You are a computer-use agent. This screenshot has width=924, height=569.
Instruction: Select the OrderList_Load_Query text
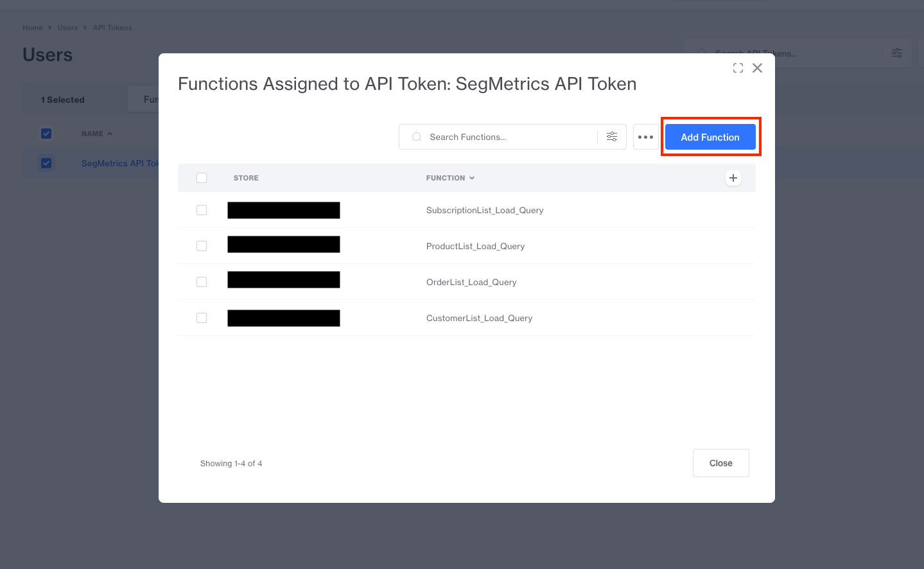471,282
